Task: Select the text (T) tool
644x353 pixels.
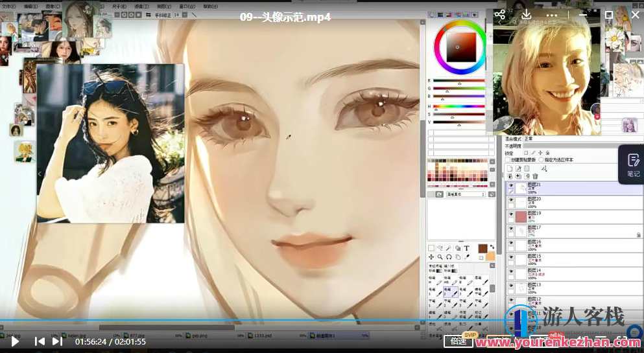Action: pyautogui.click(x=466, y=248)
